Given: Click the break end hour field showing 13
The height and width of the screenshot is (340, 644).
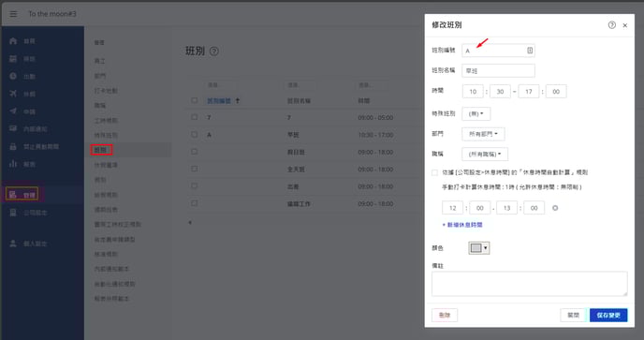Looking at the screenshot, I should point(506,208).
